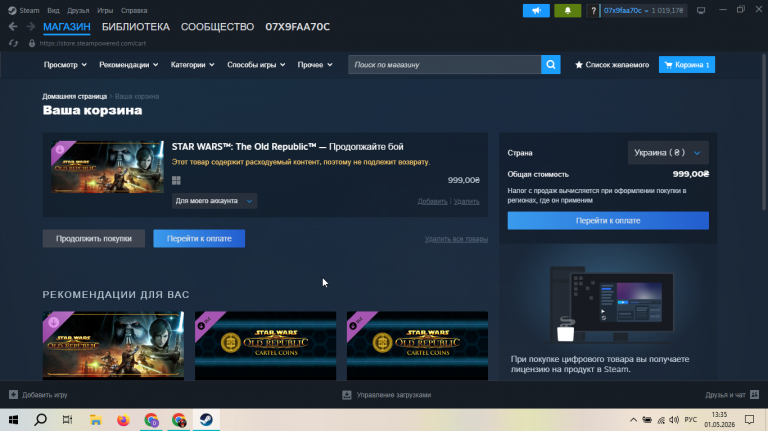Open the 07X9FAA70C profile tab
The height and width of the screenshot is (431, 768).
click(298, 27)
